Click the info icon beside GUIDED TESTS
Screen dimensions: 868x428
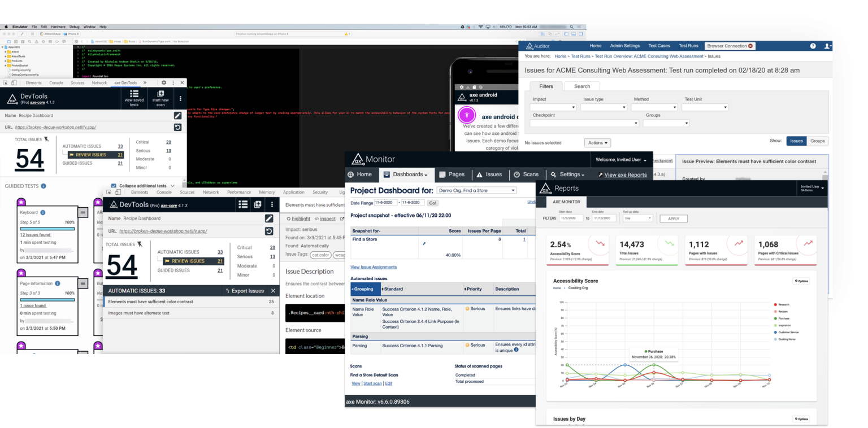(44, 186)
